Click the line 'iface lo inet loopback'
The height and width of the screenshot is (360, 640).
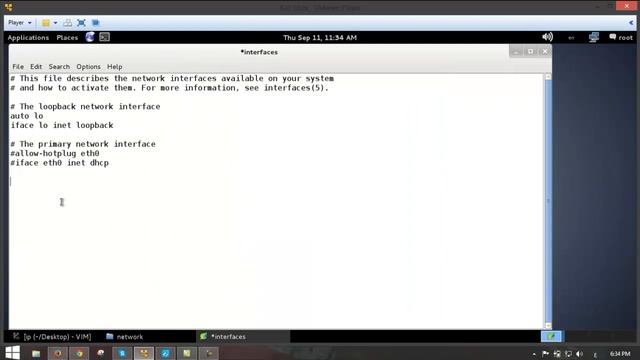point(62,125)
